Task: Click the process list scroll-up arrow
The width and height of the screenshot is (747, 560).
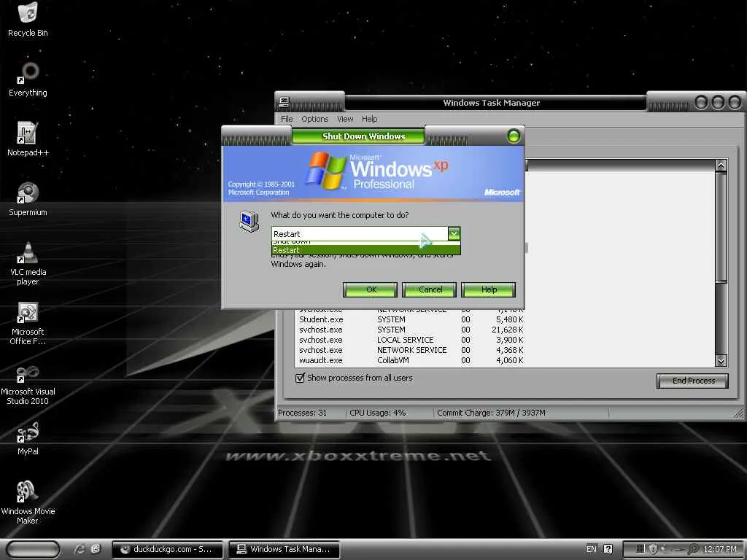Action: (x=721, y=166)
